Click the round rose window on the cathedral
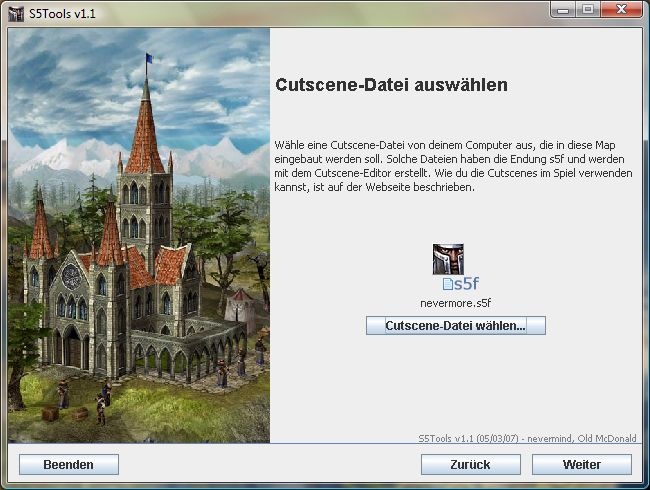 coord(71,274)
